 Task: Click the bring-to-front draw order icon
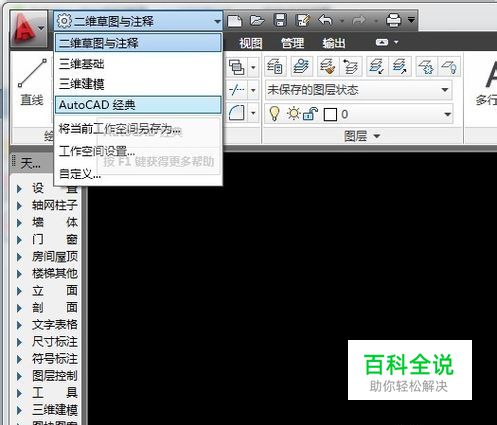pyautogui.click(x=236, y=67)
